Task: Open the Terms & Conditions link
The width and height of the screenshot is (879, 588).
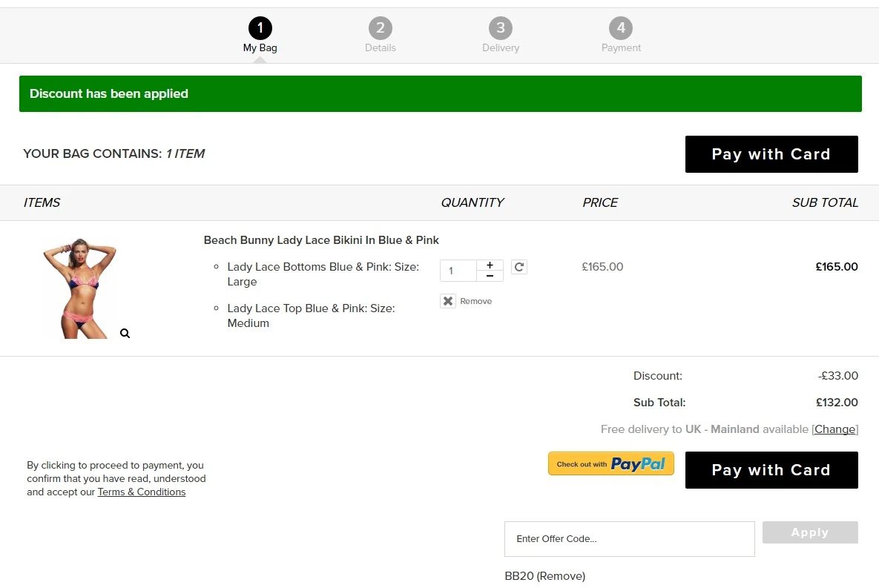Action: pyautogui.click(x=141, y=492)
